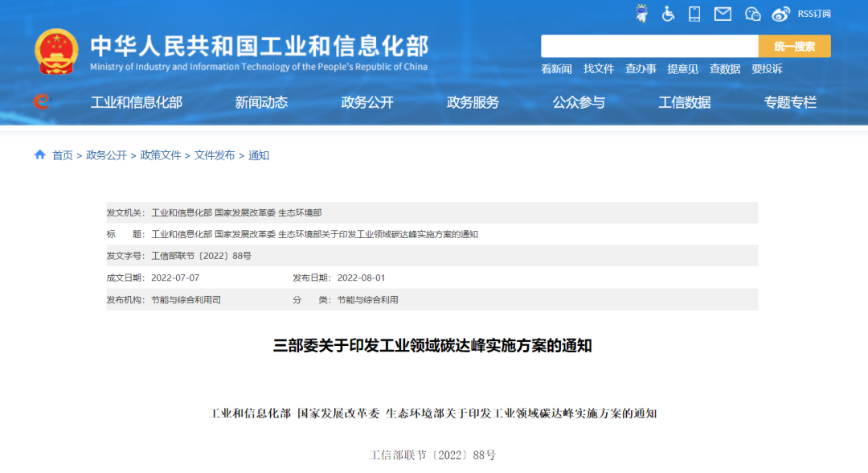The width and height of the screenshot is (868, 473).
Task: Open the 看新闻 link
Action: pos(555,69)
